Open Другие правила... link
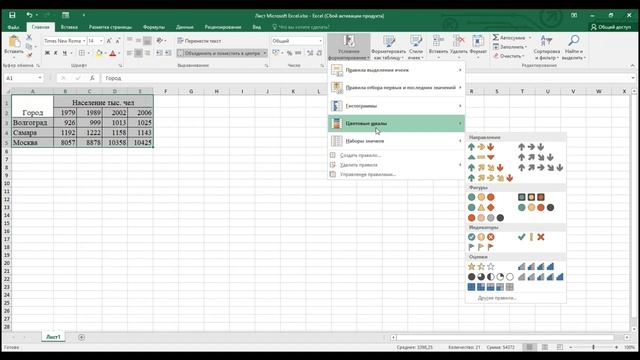Screen dimensions: 640x360 pyautogui.click(x=497, y=298)
